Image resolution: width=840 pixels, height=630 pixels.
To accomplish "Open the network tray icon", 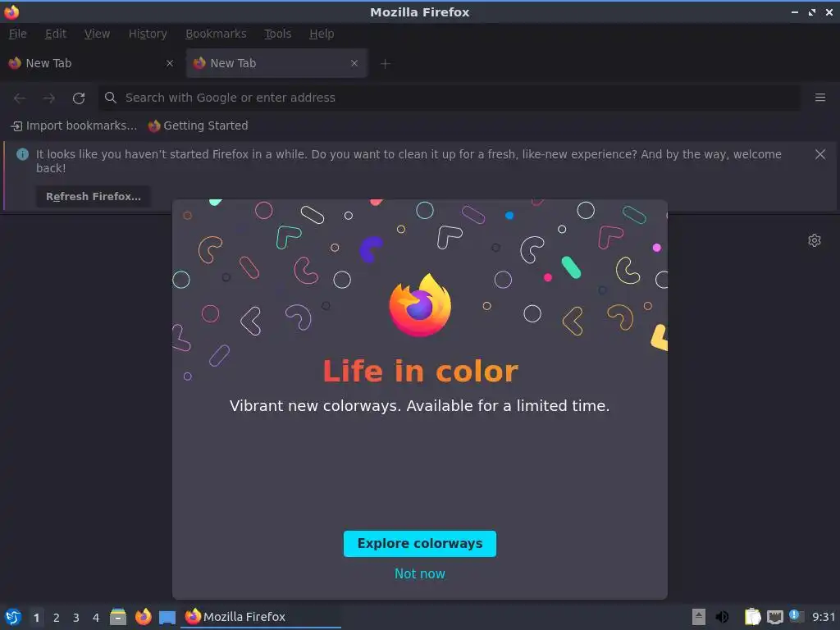I will tap(774, 617).
